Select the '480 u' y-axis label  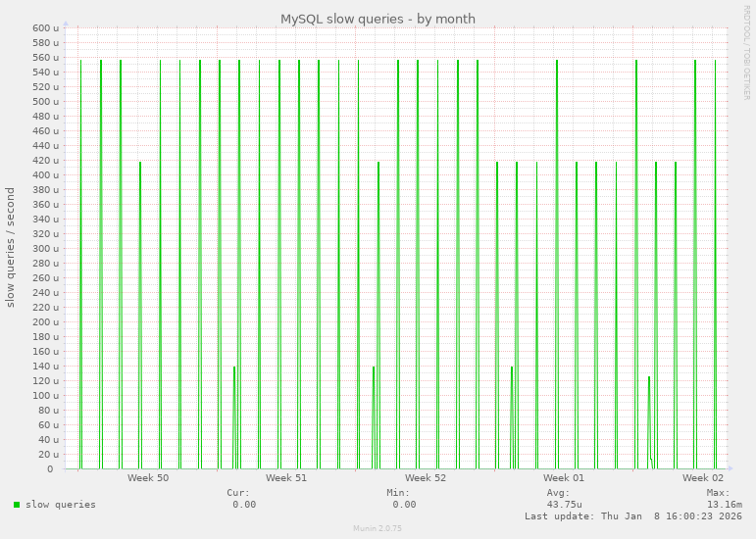46,116
